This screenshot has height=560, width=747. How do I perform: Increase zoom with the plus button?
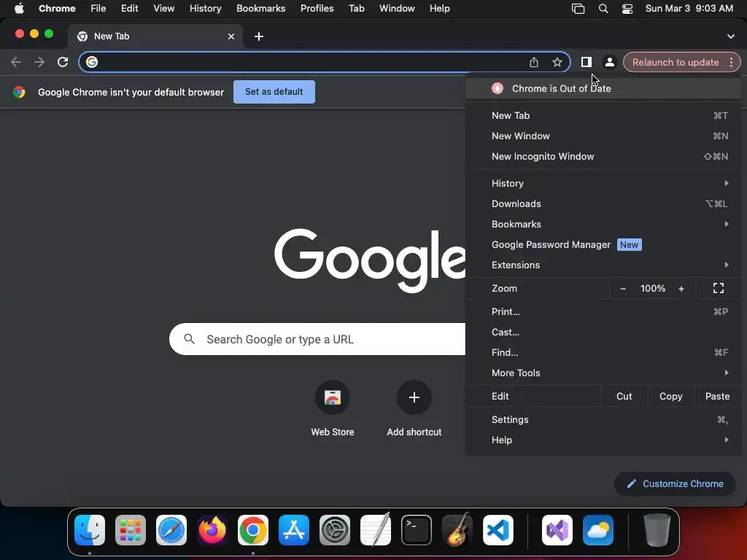coord(681,289)
